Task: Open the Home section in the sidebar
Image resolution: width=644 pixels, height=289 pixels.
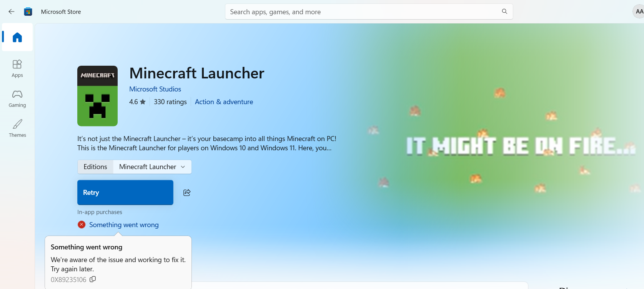Action: pyautogui.click(x=17, y=37)
